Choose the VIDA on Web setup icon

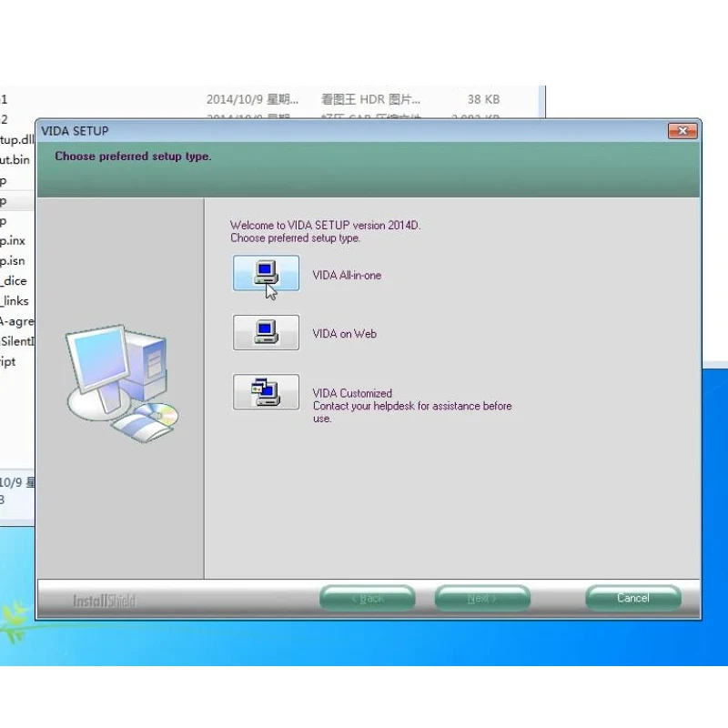266,332
